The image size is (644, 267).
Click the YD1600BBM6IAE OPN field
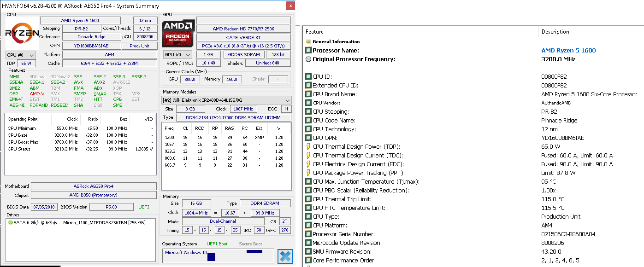[91, 46]
